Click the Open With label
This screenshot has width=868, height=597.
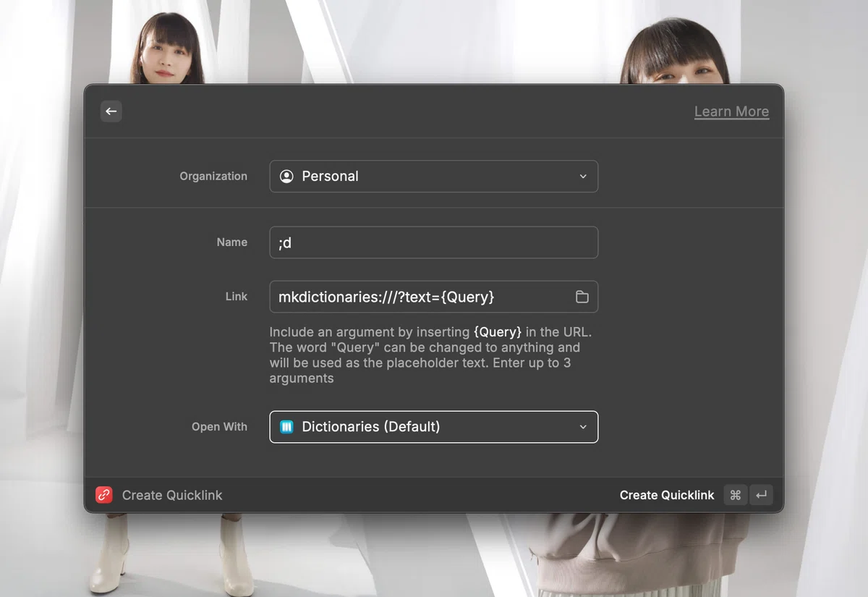(219, 427)
